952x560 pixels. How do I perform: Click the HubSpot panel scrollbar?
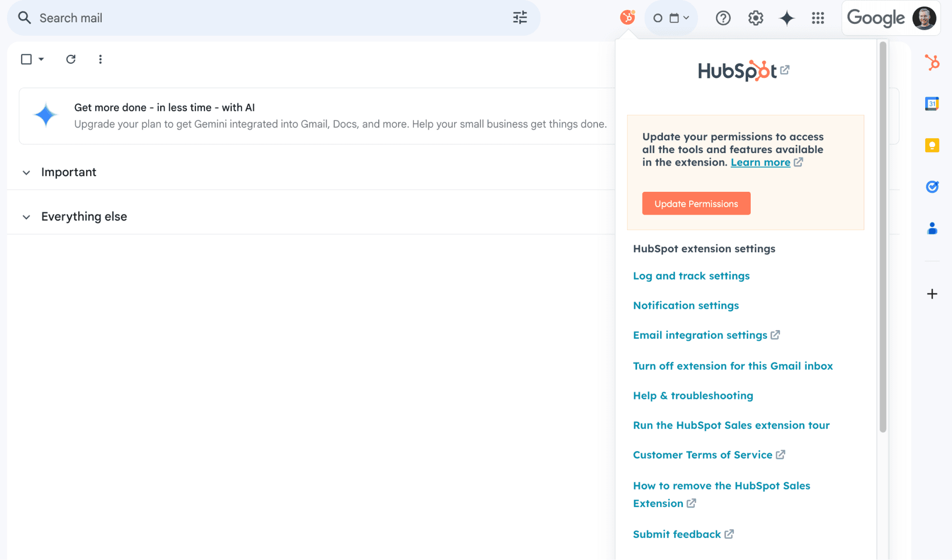click(883, 237)
